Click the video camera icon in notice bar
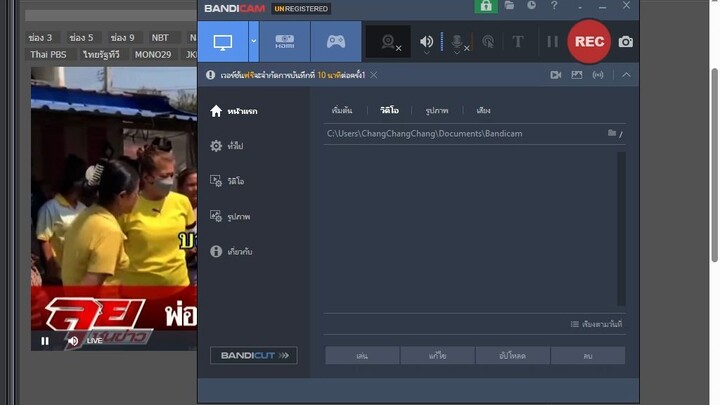This screenshot has height=405, width=720. 556,75
